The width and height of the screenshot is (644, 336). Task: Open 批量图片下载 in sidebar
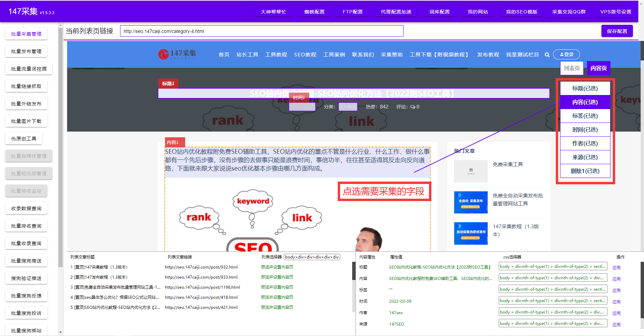pos(26,121)
